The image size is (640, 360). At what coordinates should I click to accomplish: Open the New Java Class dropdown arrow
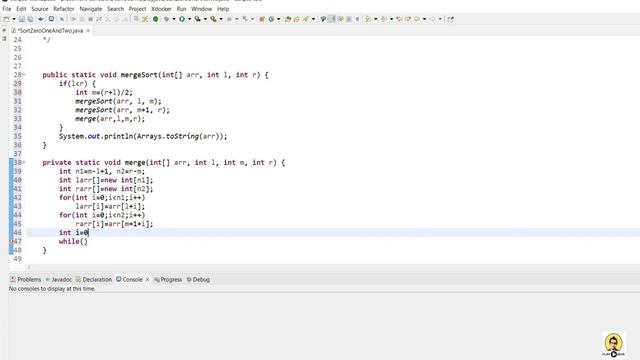point(278,19)
